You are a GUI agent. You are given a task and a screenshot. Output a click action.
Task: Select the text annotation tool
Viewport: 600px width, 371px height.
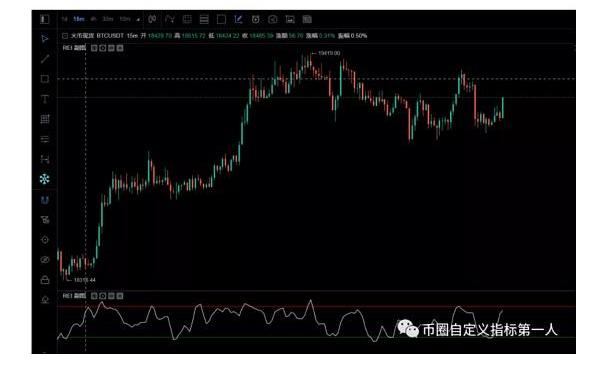45,99
